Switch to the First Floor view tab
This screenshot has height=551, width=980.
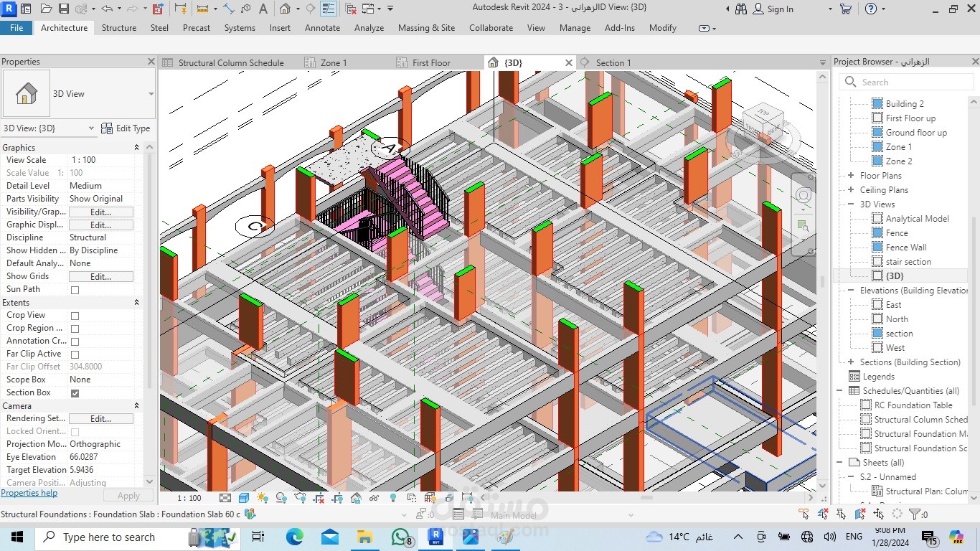point(431,63)
